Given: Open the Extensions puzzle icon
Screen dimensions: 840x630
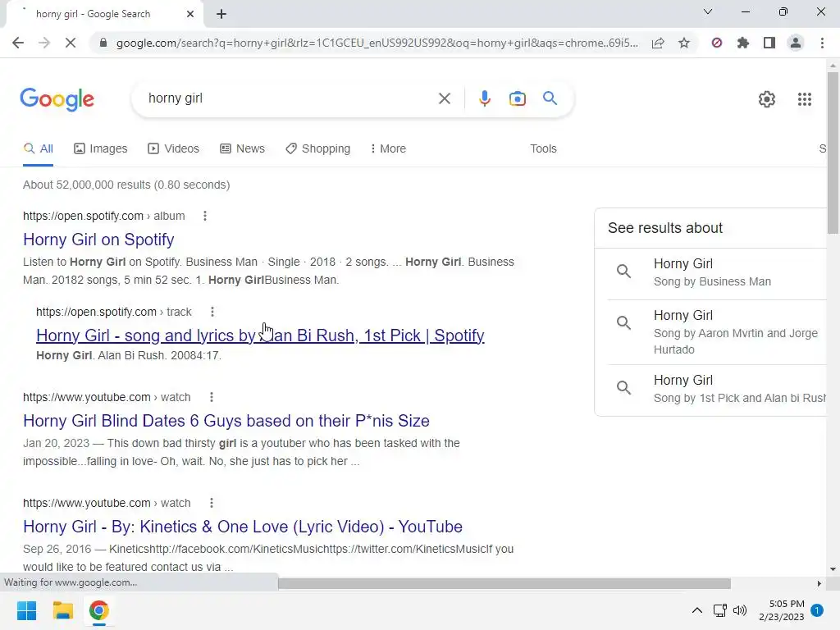Looking at the screenshot, I should [x=743, y=43].
